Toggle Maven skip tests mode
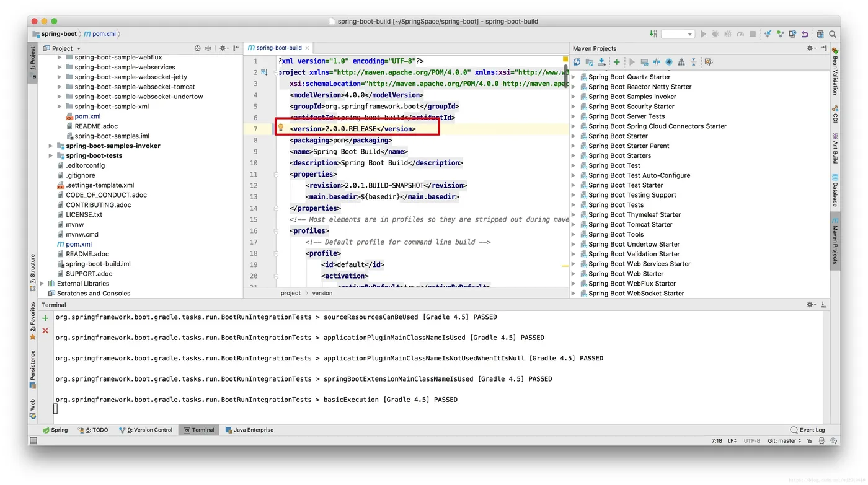868x485 pixels. tap(669, 62)
